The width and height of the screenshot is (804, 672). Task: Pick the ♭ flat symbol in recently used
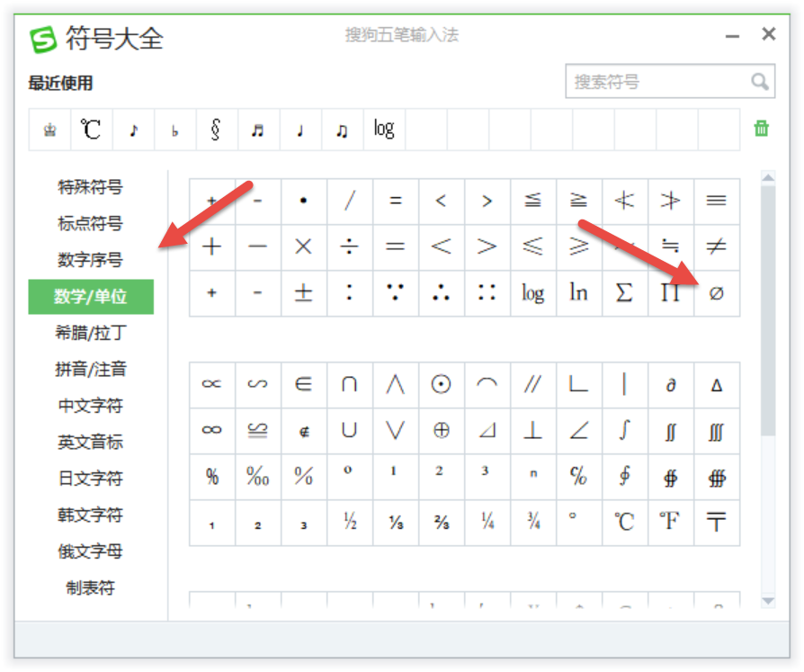[x=174, y=130]
